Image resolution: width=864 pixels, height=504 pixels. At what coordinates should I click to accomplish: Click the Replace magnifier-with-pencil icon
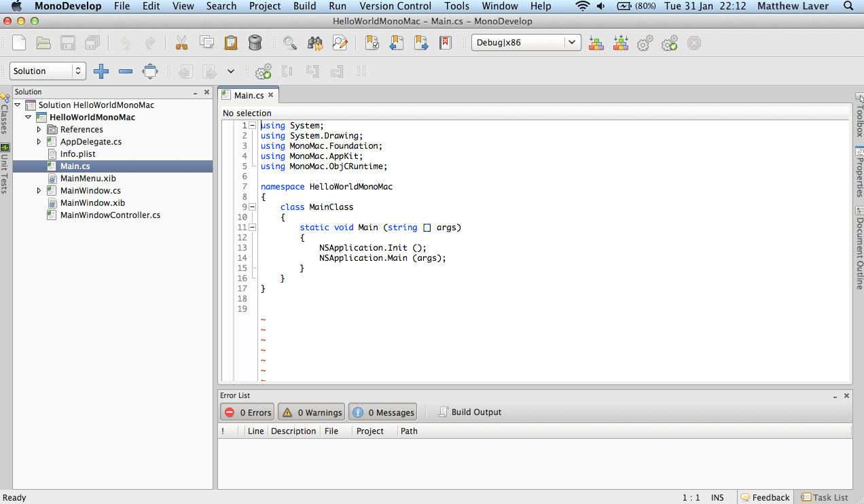(340, 43)
